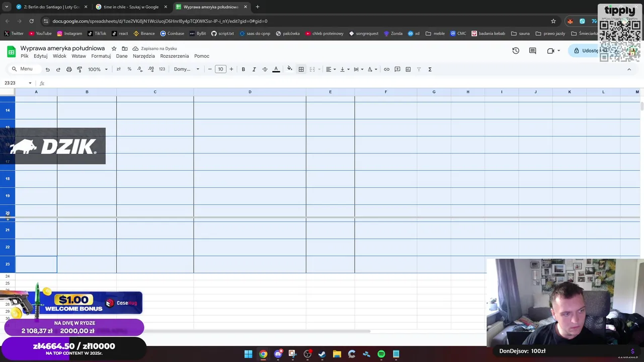Open the name box dropdown arrow

click(x=30, y=83)
